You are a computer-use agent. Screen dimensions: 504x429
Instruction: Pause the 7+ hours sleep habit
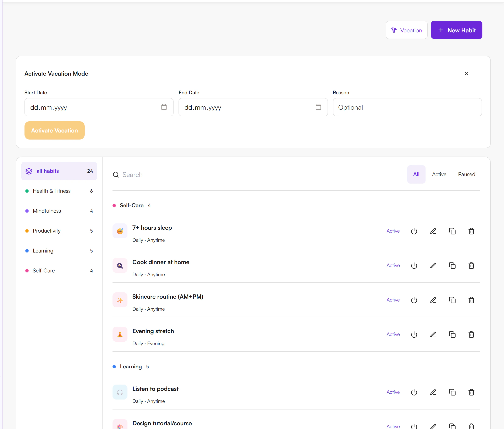pos(414,231)
